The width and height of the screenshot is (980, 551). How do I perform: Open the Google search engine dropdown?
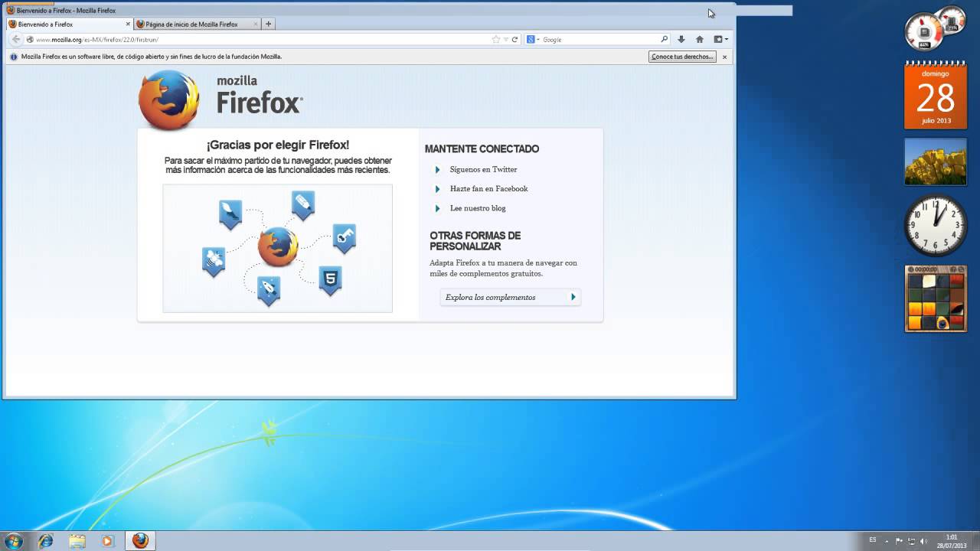533,39
